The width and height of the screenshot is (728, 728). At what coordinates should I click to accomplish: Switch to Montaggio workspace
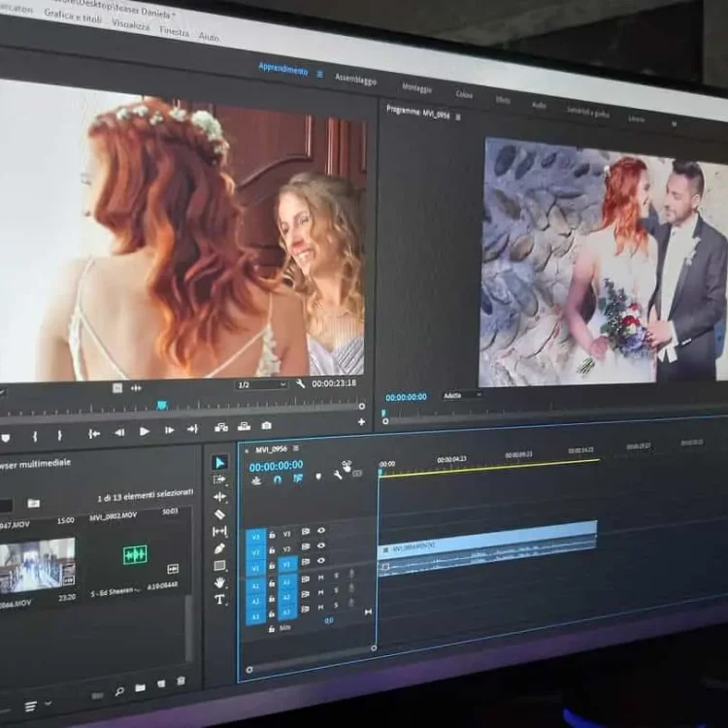(417, 87)
